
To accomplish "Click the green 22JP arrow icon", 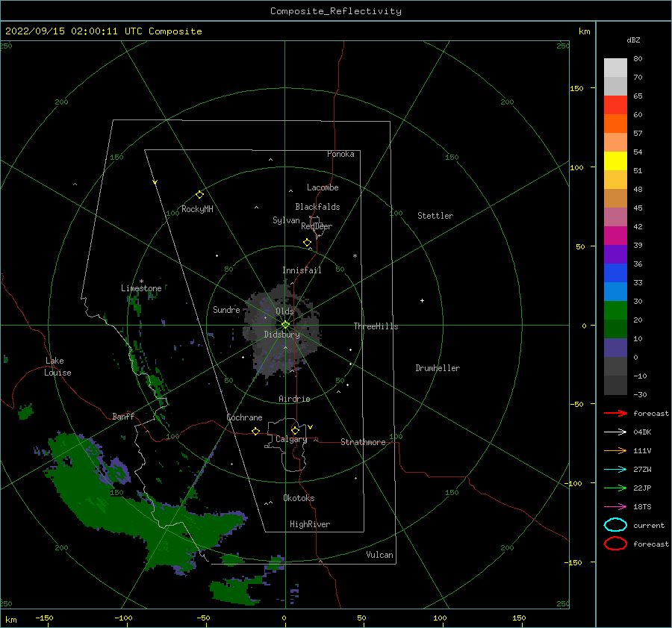I will coord(615,488).
